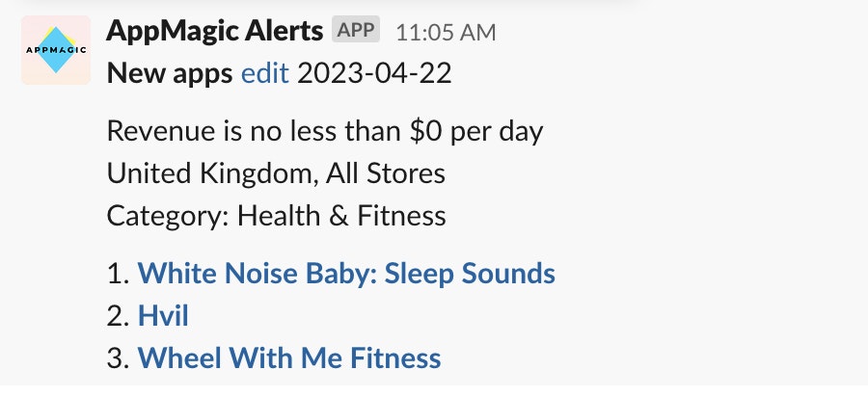Click list number 3 before Wheel With Me
This screenshot has width=868, height=397.
[118, 357]
